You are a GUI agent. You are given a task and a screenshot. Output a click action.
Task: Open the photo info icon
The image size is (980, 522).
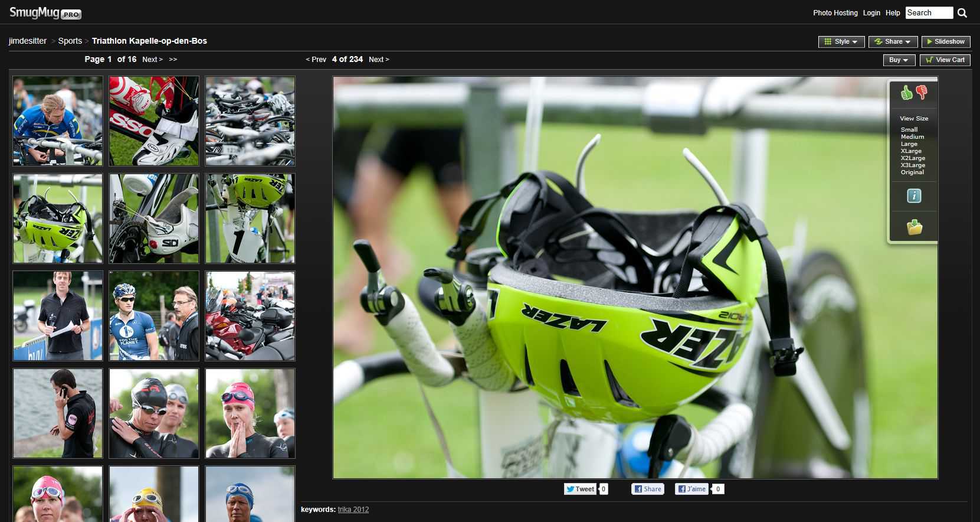[x=914, y=196]
